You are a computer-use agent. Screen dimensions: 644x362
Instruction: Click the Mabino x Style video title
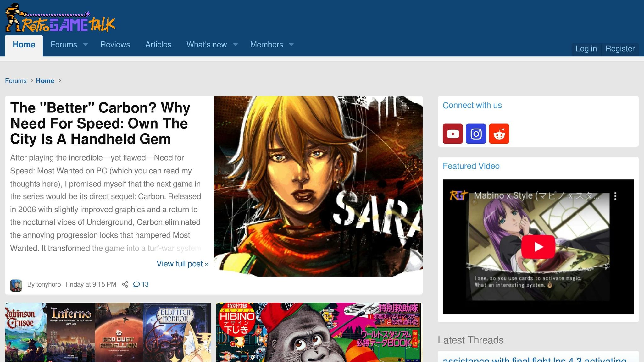(537, 195)
